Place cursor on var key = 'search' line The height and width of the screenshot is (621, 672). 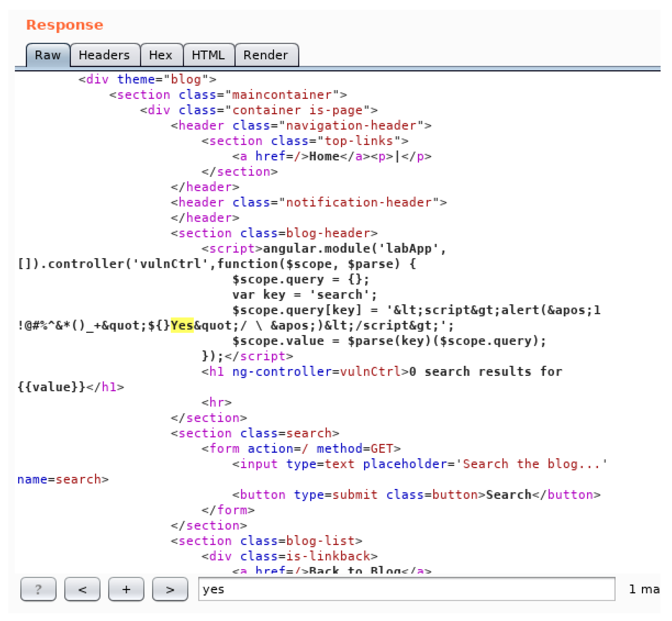(x=304, y=295)
